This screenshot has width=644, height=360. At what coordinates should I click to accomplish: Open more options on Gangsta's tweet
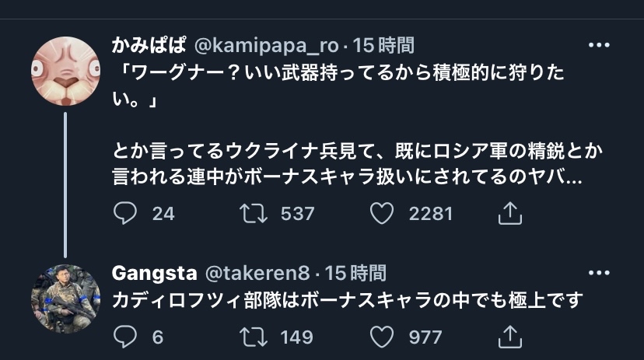pos(599,273)
